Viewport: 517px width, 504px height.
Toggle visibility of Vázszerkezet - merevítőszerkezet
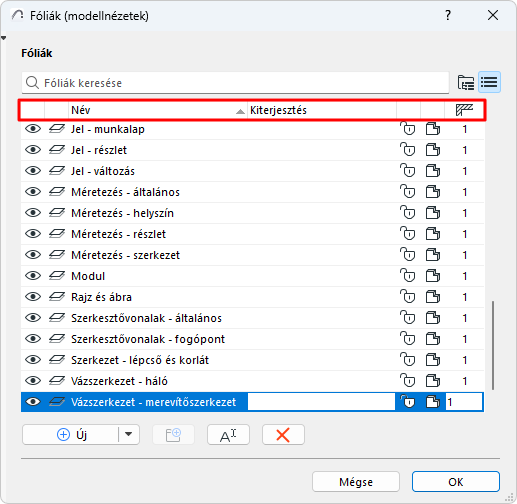pyautogui.click(x=33, y=402)
